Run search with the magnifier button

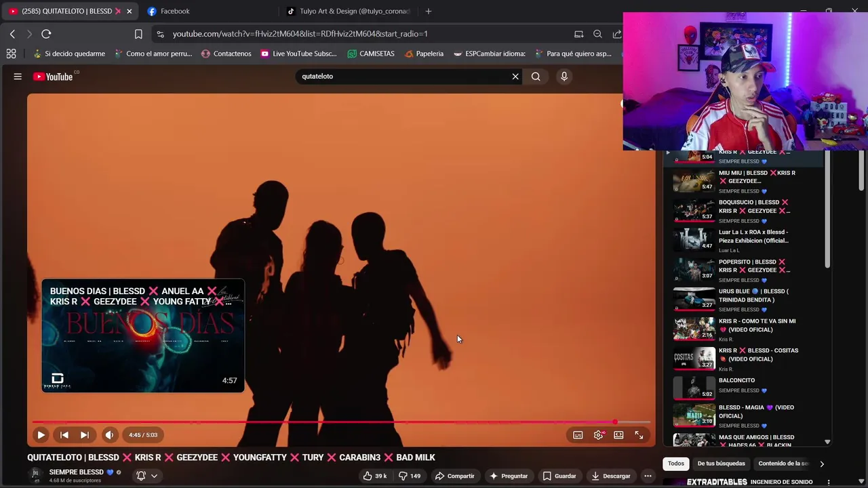click(536, 77)
